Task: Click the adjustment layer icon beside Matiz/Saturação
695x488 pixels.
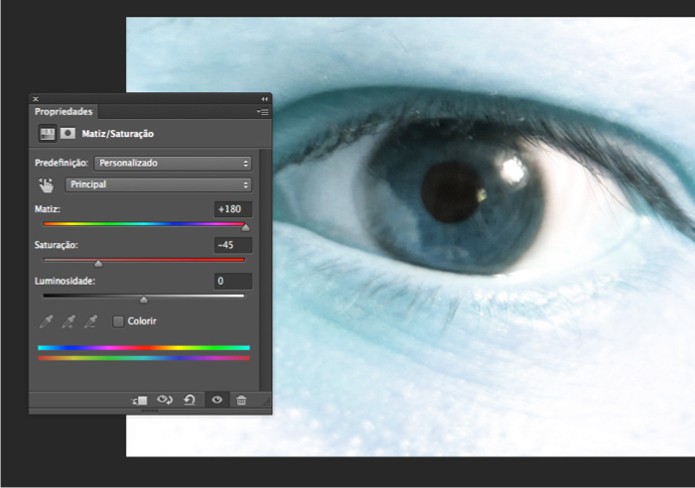Action: 47,133
